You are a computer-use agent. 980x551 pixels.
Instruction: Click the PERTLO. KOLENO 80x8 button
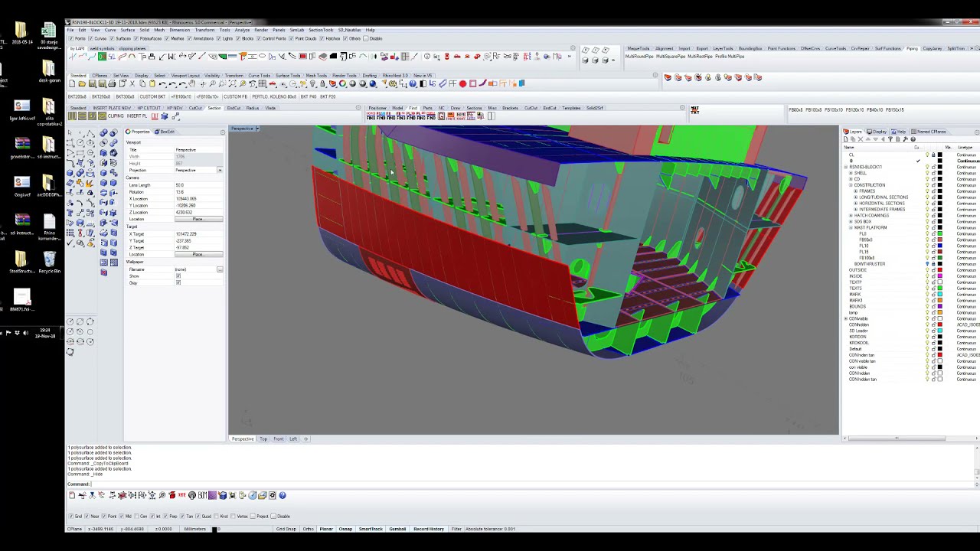(x=274, y=96)
